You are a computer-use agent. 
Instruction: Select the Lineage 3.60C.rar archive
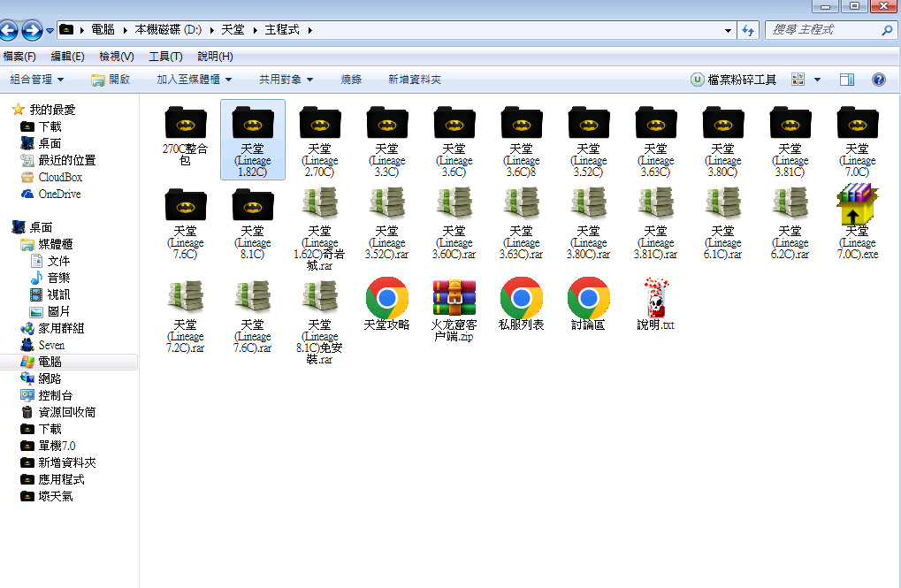click(x=454, y=224)
